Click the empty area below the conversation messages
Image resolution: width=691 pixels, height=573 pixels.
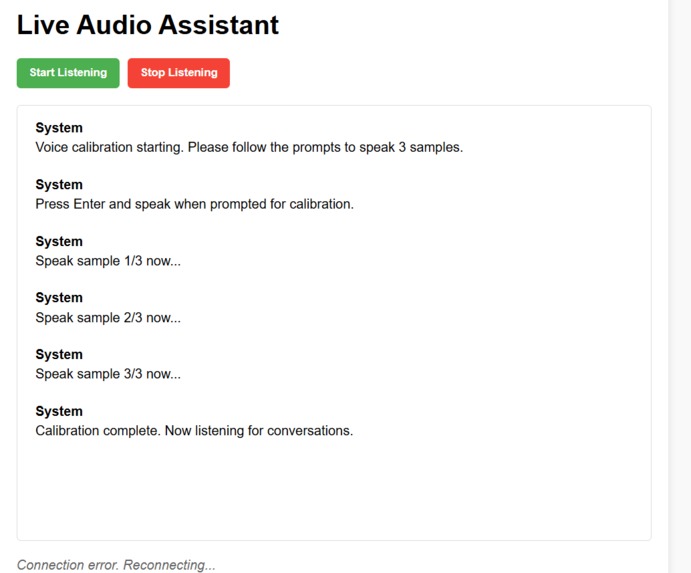(334, 489)
